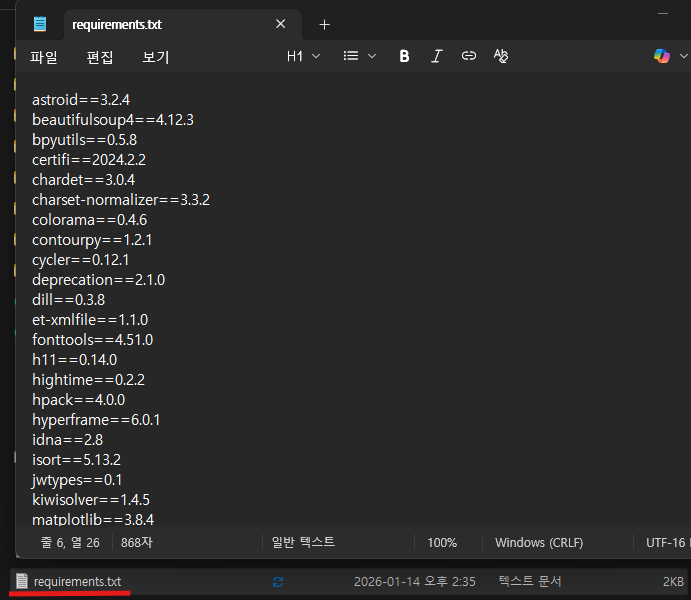Click the line colorama==0.4.6
The width and height of the screenshot is (691, 600).
coord(89,219)
